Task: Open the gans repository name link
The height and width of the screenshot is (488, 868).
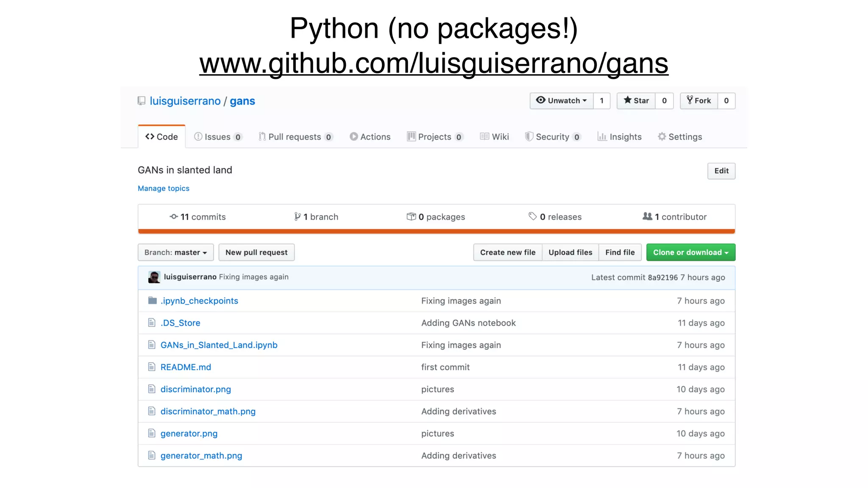Action: 242,101
